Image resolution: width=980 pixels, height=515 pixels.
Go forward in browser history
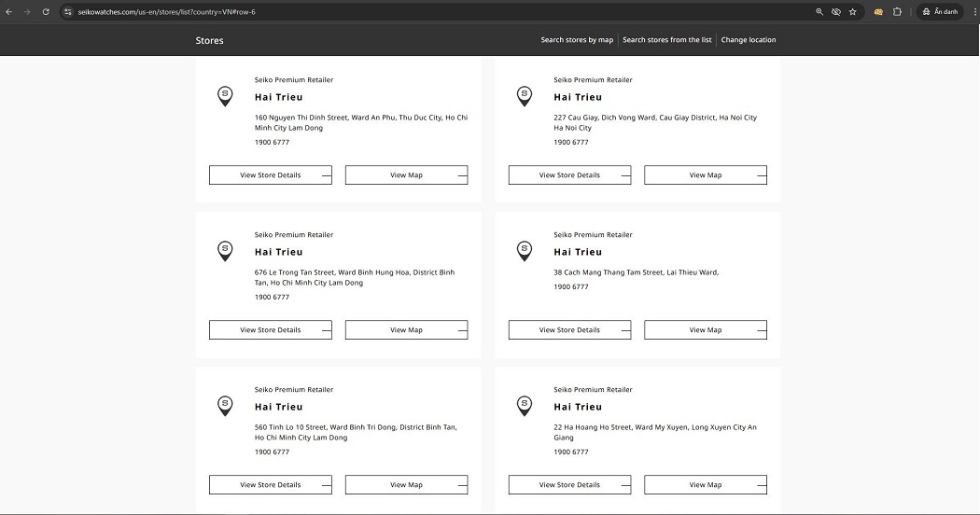point(27,12)
